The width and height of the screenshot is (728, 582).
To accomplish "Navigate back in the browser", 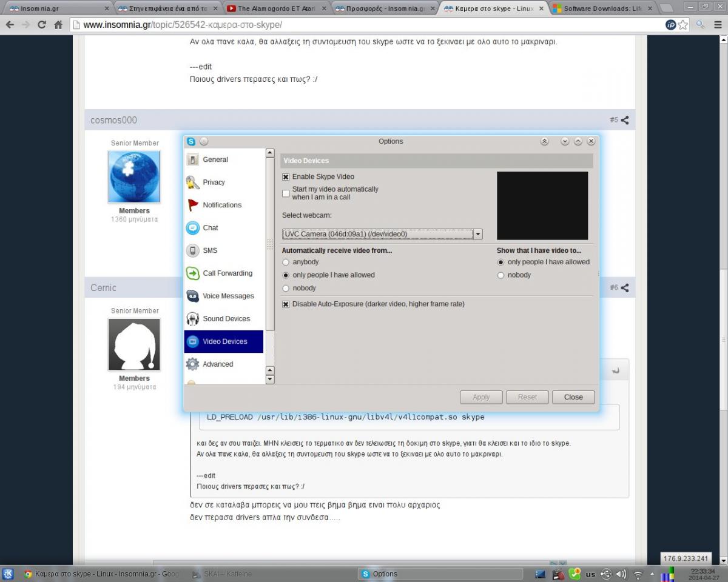I will pos(10,25).
